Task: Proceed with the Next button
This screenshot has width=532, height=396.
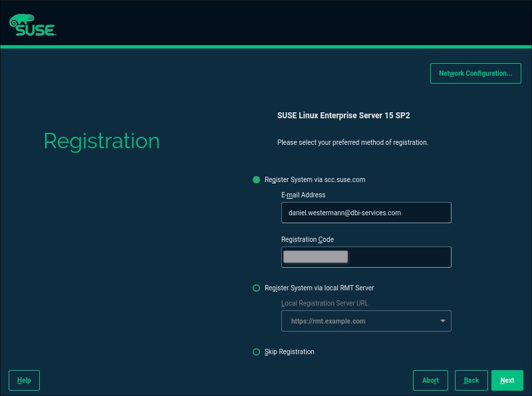Action: [x=507, y=381]
